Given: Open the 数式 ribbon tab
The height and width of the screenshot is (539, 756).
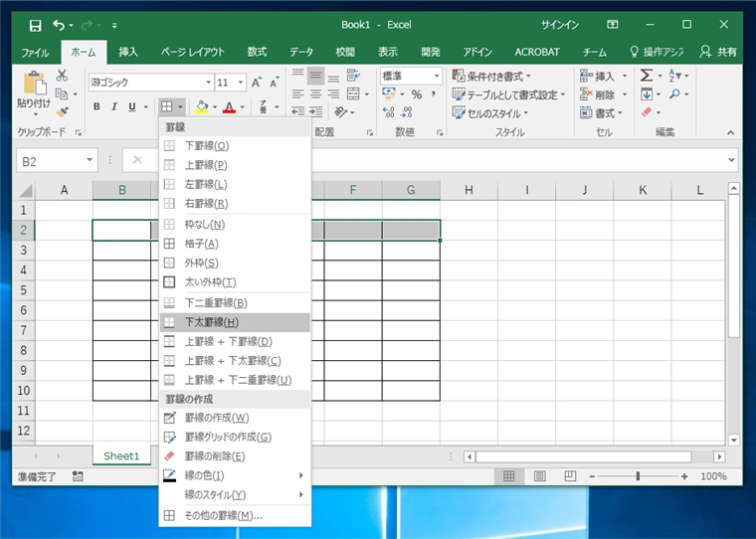Looking at the screenshot, I should click(257, 52).
